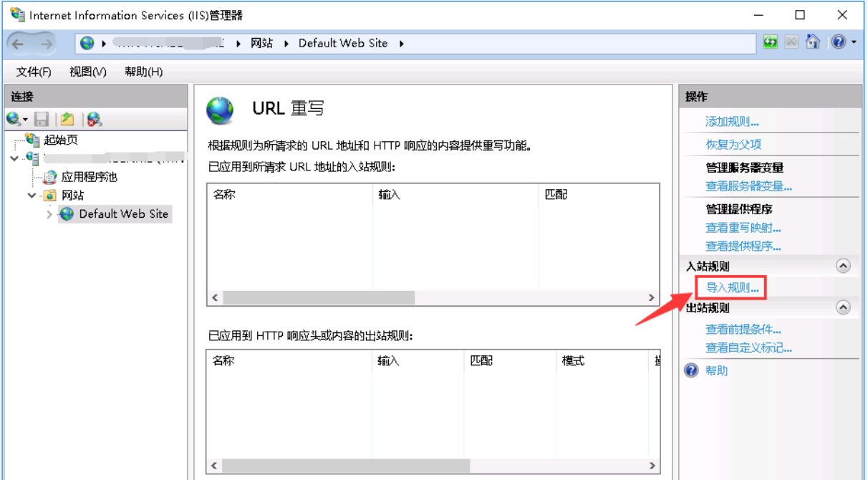The image size is (868, 480).
Task: Open the 视图(V) menu
Action: click(88, 72)
